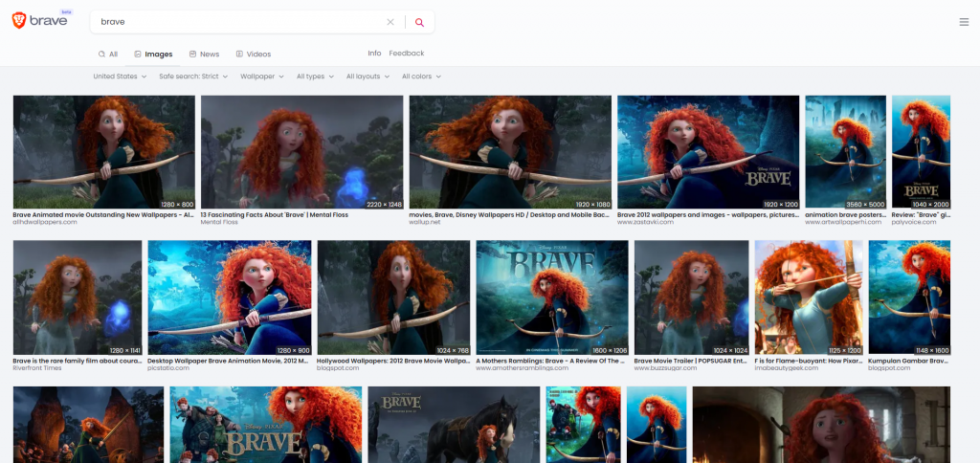Viewport: 980px width, 463px height.
Task: Click the Images tab picture icon
Action: [138, 55]
